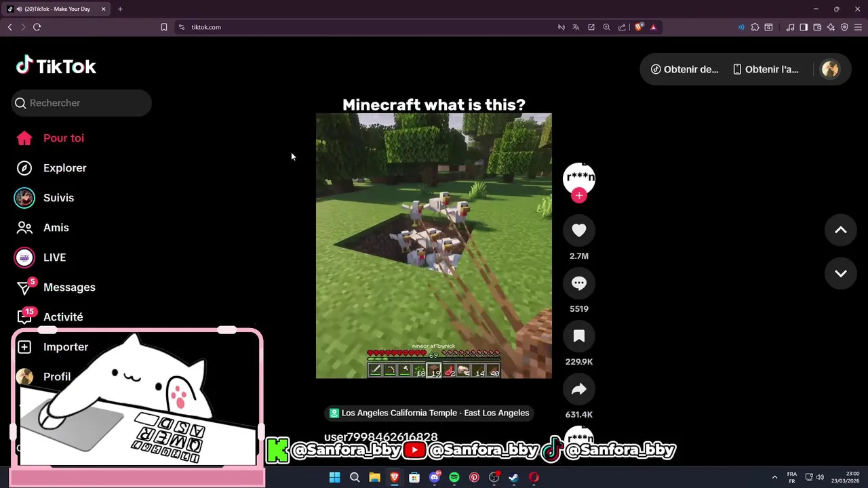Screen dimensions: 868x488
Task: Select the TikTok - Make Your Day tab
Action: pyautogui.click(x=58, y=9)
